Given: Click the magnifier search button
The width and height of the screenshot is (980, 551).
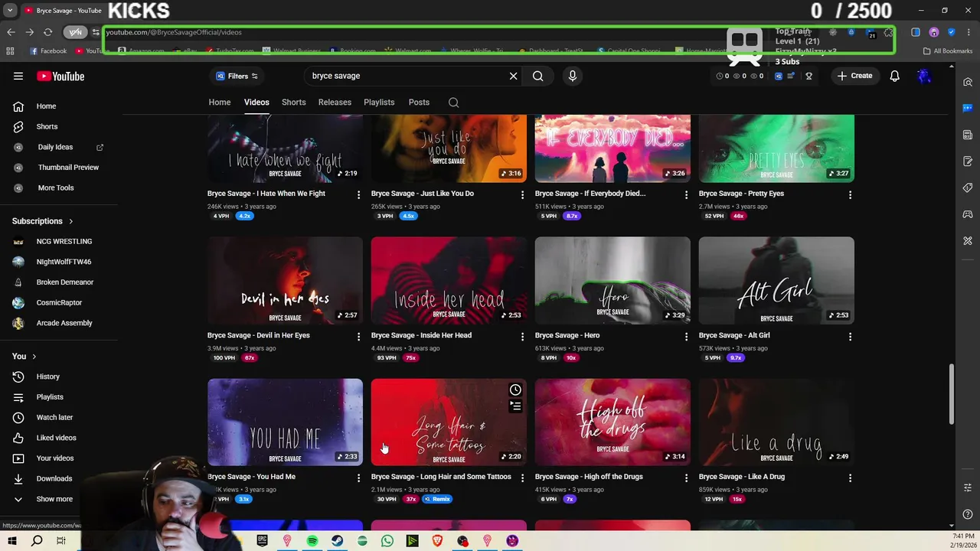Looking at the screenshot, I should coord(538,76).
